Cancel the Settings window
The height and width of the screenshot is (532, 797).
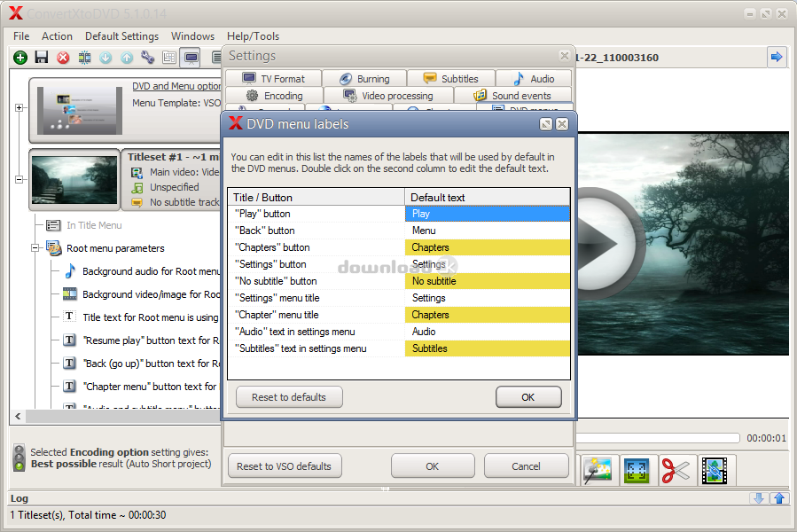pyautogui.click(x=526, y=465)
